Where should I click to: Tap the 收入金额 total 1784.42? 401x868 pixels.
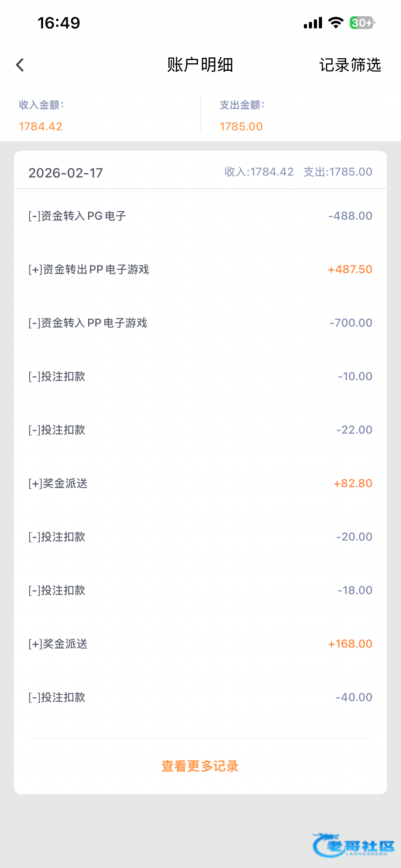click(41, 126)
